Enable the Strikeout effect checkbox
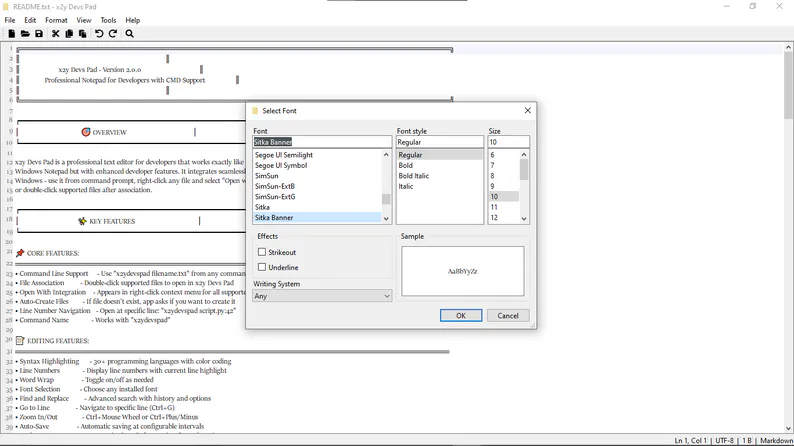Viewport: 794px width, 446px height. [262, 252]
